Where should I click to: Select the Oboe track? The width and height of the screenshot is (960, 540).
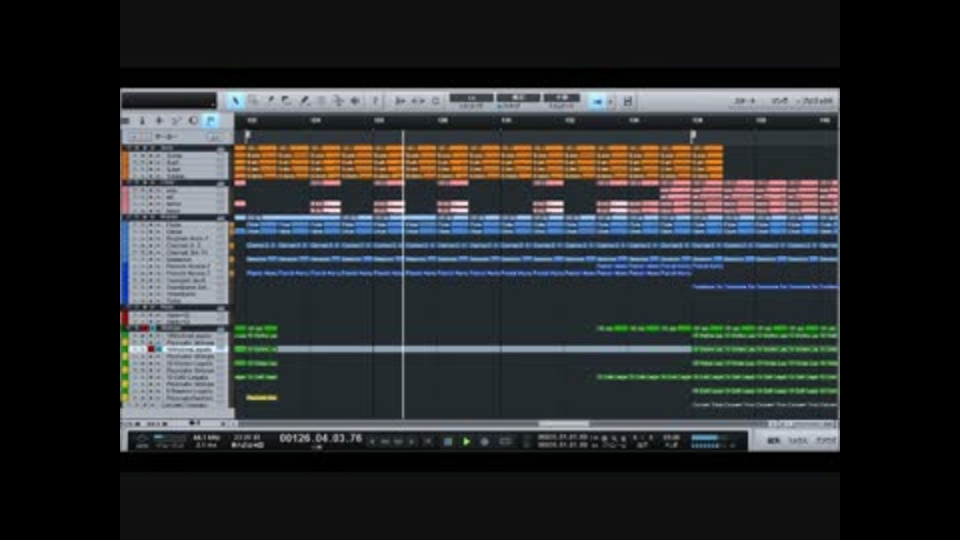[x=174, y=231]
